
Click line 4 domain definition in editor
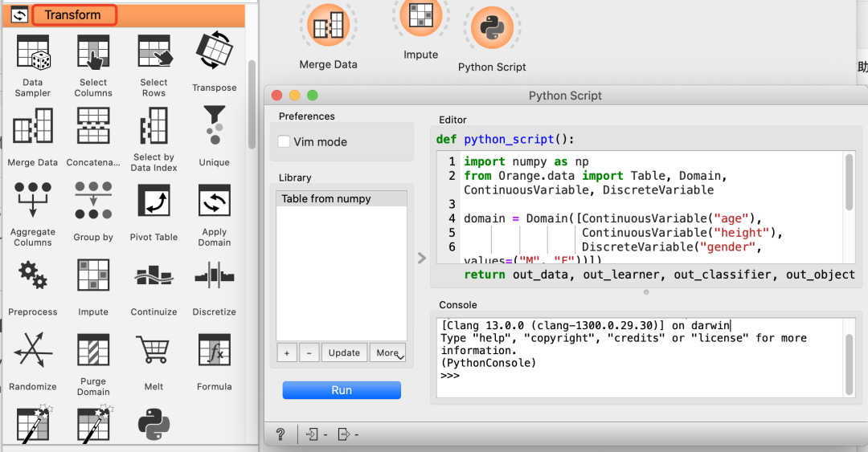[x=612, y=218]
